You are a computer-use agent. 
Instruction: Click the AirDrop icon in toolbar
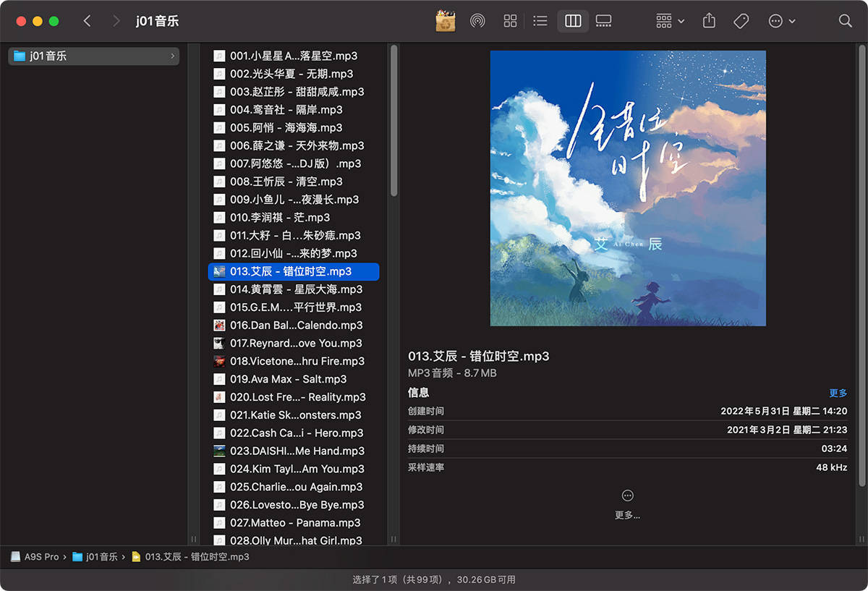pos(477,21)
